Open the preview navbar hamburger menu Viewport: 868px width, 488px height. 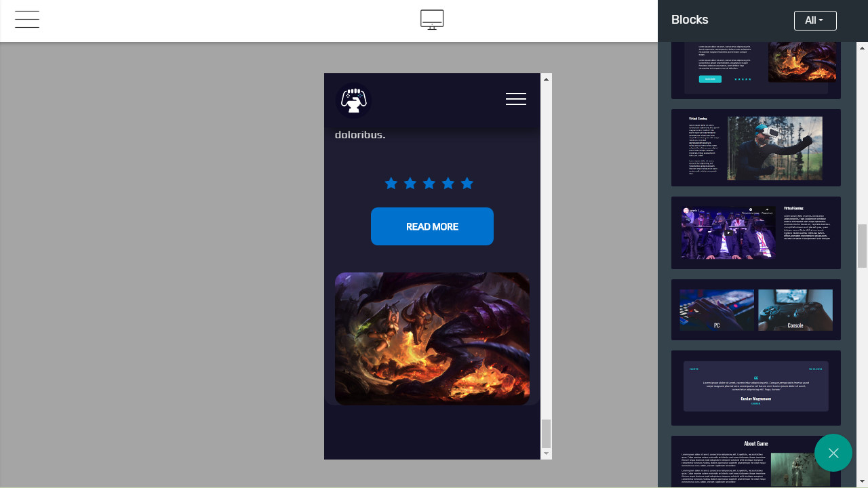pyautogui.click(x=516, y=99)
